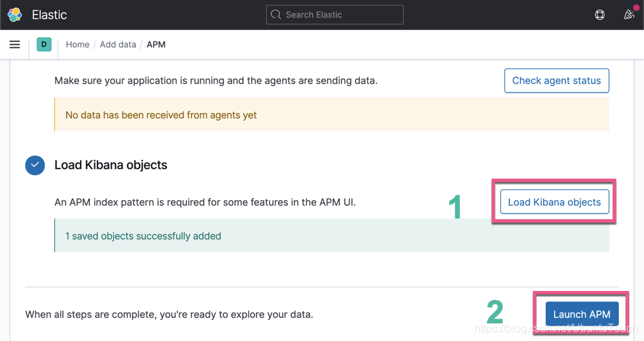Click the 'When all steps are complete' text
Screen dimensions: 644x341
coord(169,314)
